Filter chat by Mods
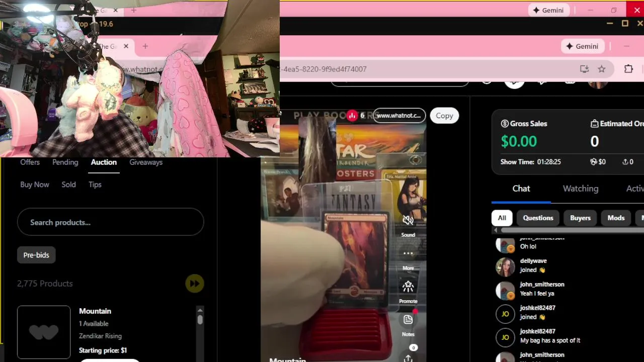This screenshot has height=362, width=644. tap(616, 218)
